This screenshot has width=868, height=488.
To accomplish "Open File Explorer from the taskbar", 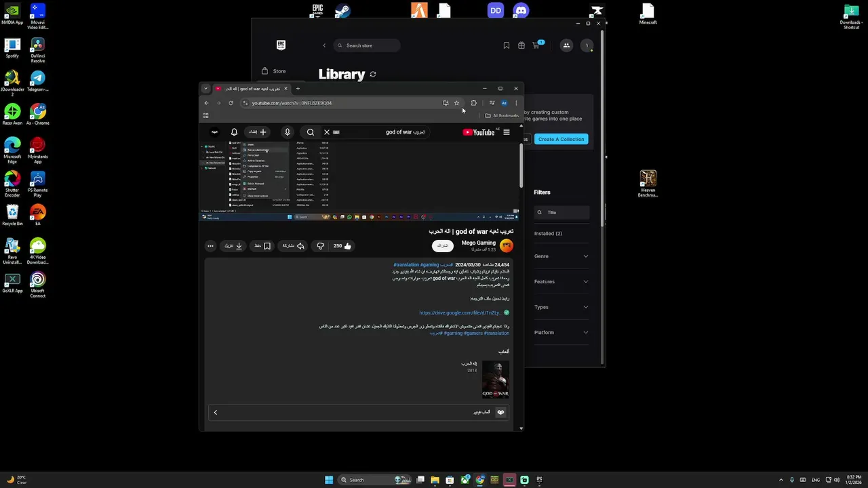I will pos(435,480).
